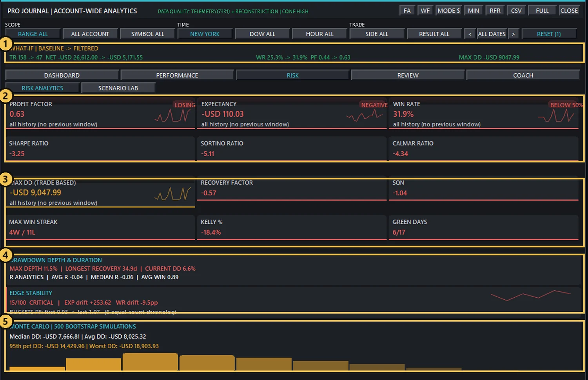This screenshot has width=588, height=380.
Task: Open the SYMBOL ALL filter
Action: 148,34
